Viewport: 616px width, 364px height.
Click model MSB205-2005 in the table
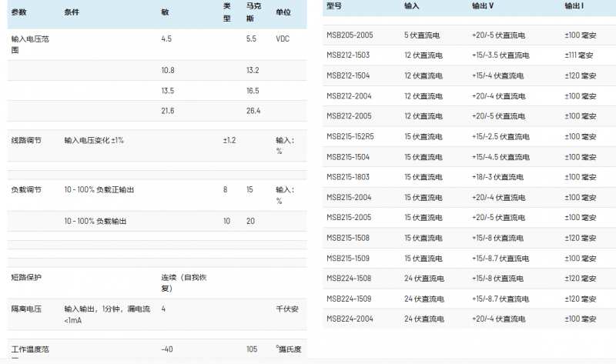tap(350, 35)
